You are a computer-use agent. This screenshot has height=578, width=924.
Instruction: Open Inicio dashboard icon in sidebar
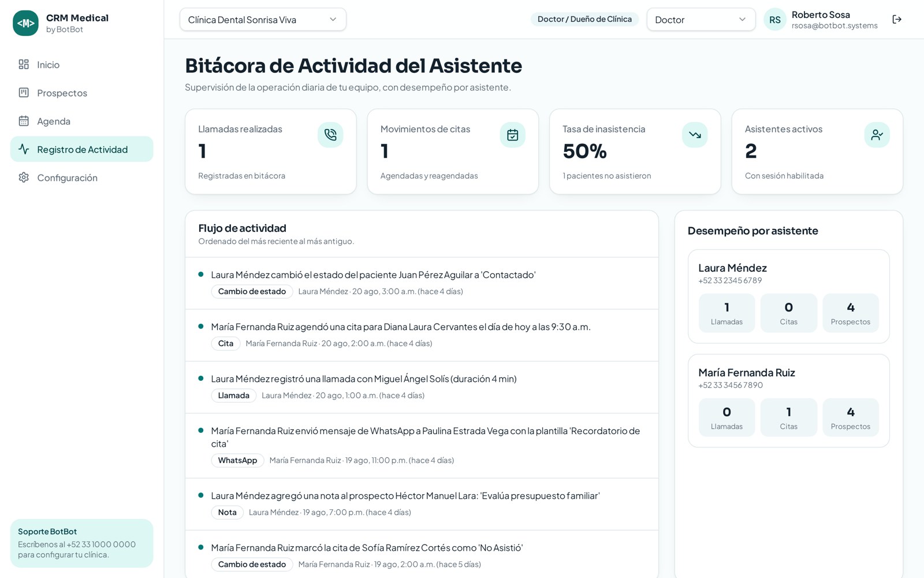[24, 64]
